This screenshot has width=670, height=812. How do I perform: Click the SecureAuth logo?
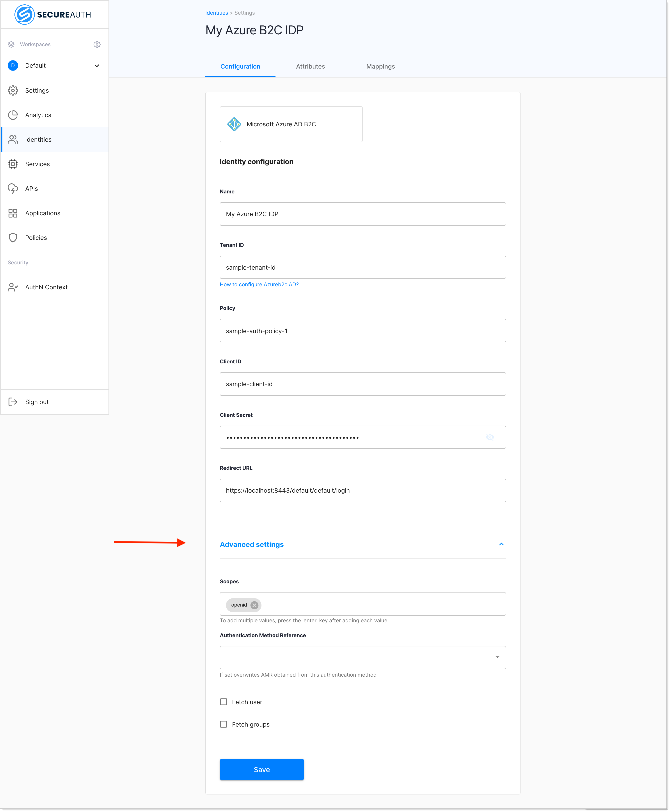(53, 15)
